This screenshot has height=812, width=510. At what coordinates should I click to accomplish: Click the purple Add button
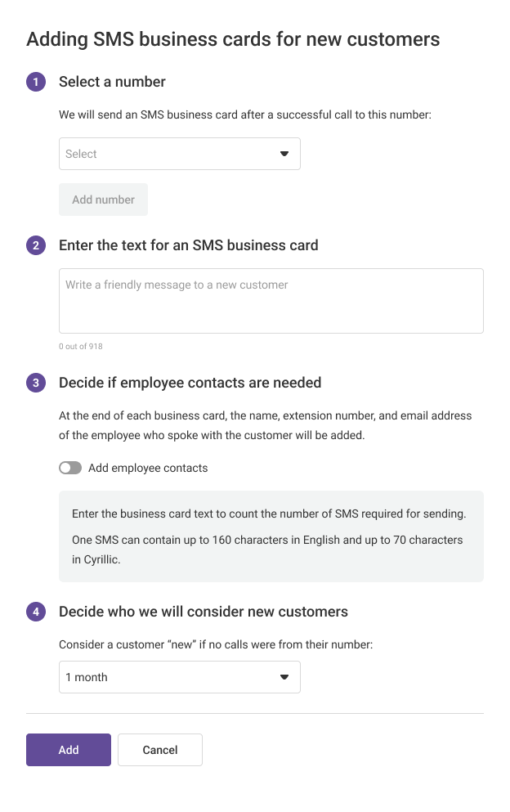click(x=69, y=750)
